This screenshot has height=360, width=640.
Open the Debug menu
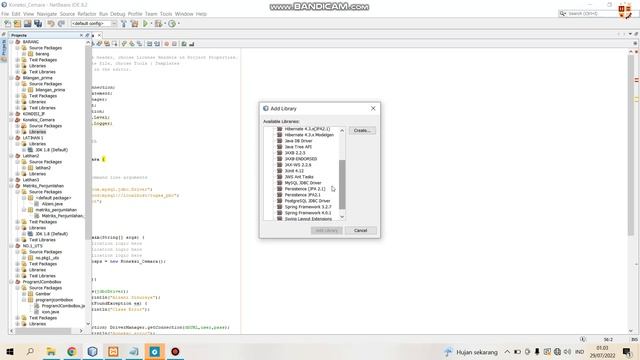click(118, 14)
